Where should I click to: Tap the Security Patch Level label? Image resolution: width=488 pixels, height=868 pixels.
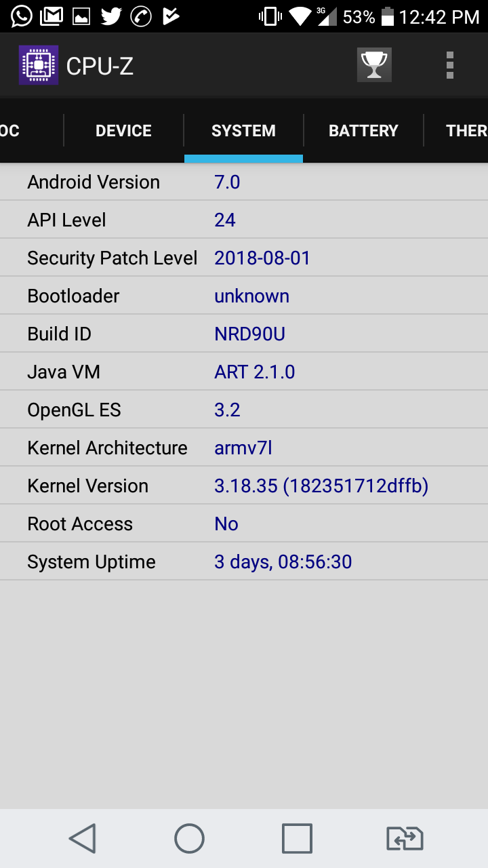click(x=113, y=258)
